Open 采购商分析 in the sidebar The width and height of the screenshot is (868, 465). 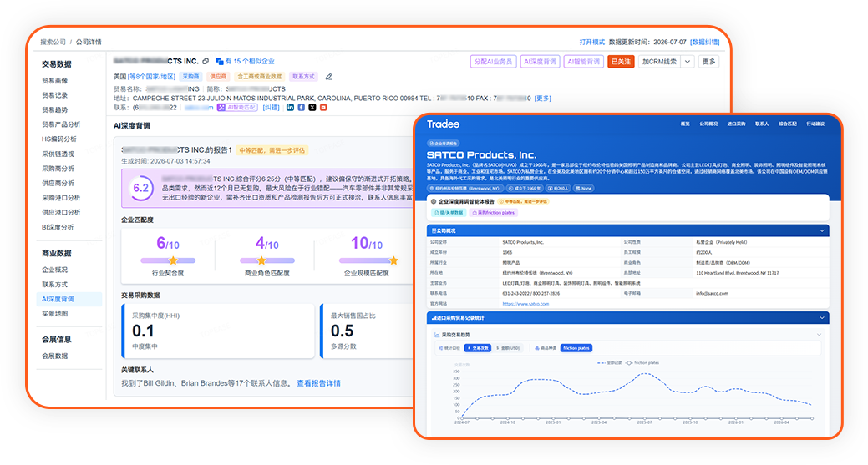[58, 169]
